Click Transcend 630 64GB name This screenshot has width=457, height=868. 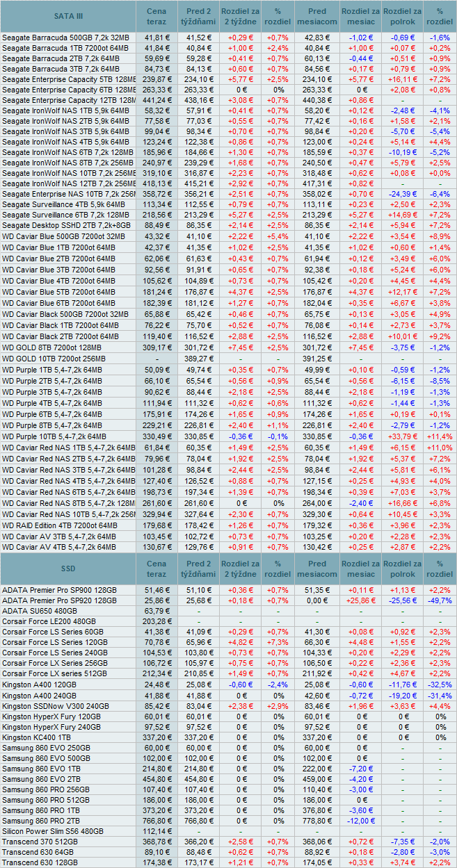38,852
